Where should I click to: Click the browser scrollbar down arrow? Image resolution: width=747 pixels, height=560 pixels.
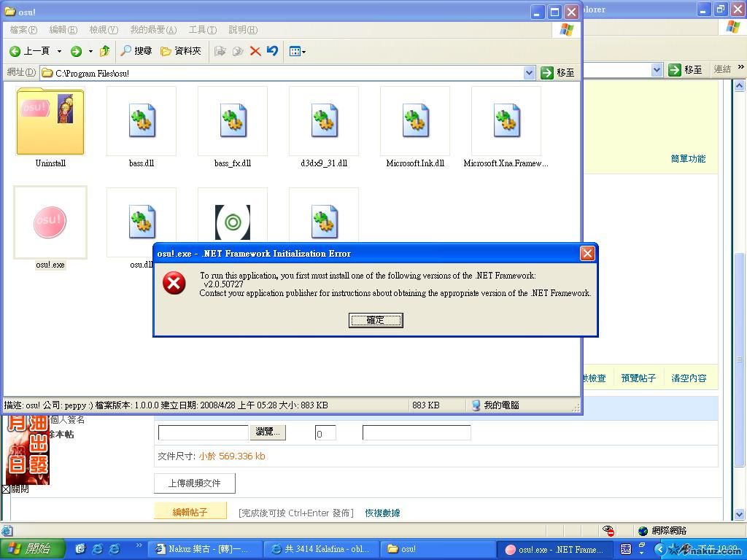(x=739, y=514)
